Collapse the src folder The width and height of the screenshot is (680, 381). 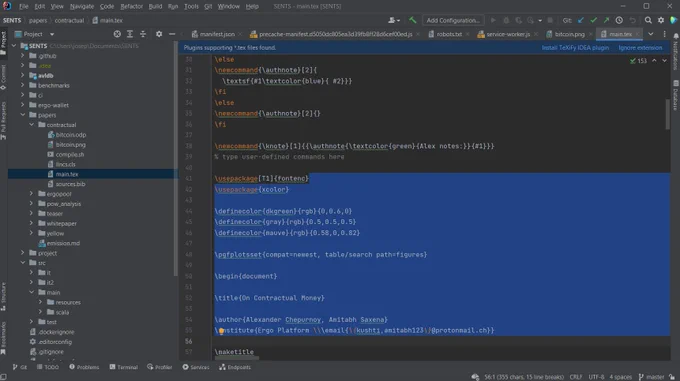click(x=23, y=263)
